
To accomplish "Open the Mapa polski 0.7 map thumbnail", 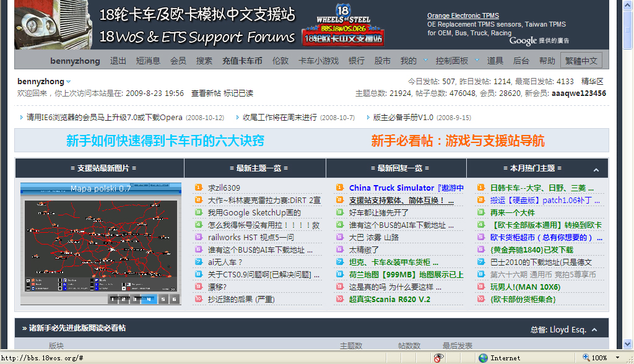I will click(101, 243).
